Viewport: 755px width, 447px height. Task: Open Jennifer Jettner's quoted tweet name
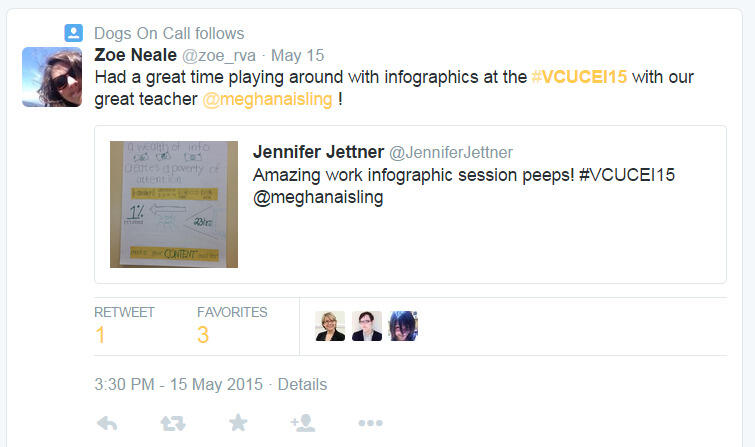tap(317, 152)
